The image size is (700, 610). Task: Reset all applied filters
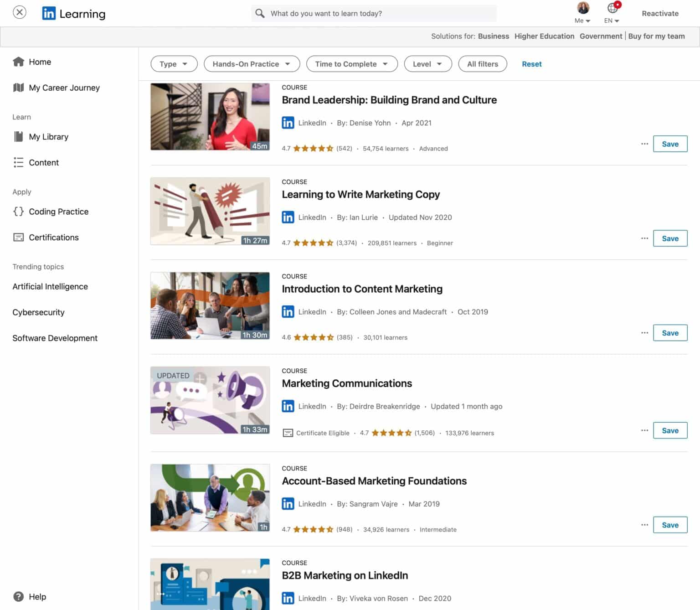[531, 64]
